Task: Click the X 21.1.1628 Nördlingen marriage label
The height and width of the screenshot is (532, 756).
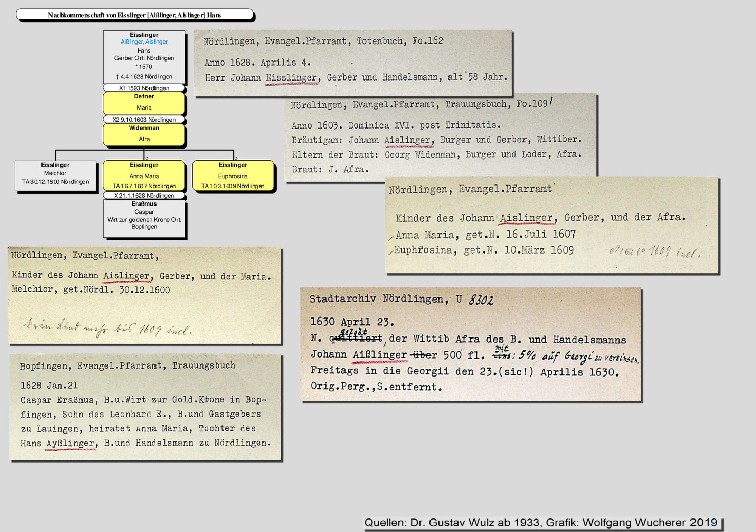Action: pos(144,195)
